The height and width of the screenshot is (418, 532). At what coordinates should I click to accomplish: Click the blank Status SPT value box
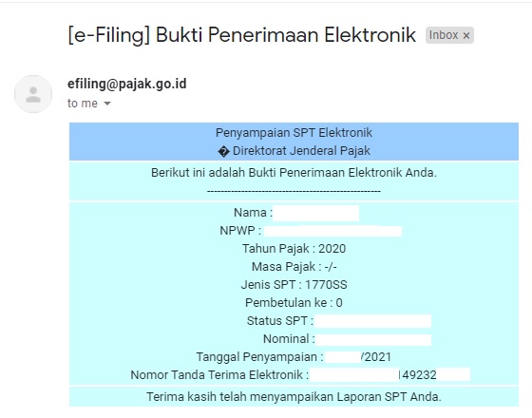point(372,321)
